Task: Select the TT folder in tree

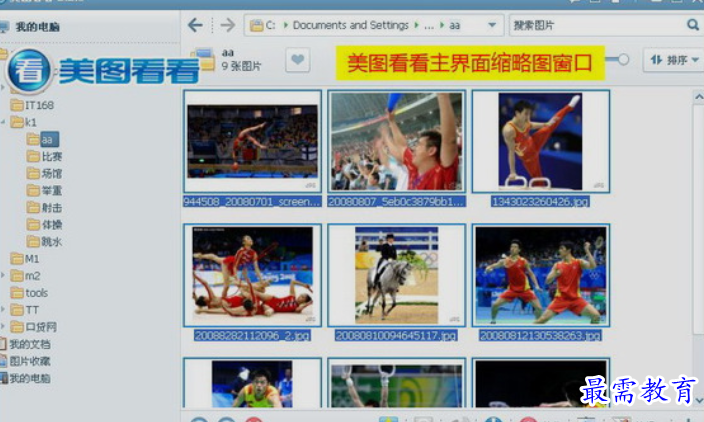Action: point(25,310)
